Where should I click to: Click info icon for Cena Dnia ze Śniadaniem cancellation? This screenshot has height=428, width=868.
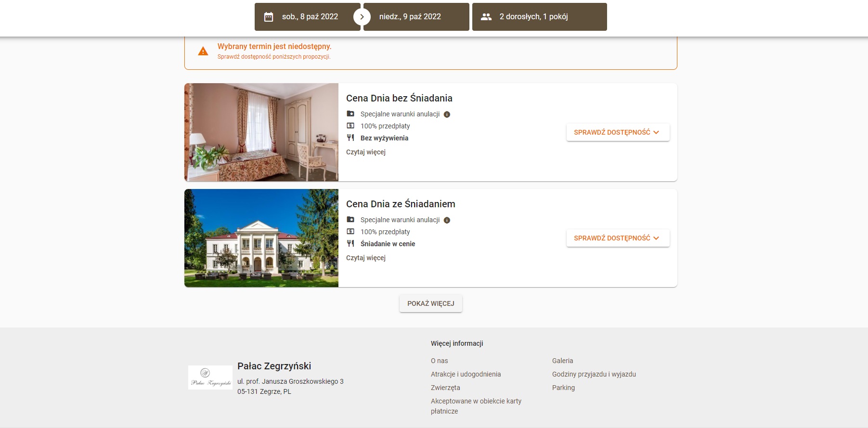point(447,220)
